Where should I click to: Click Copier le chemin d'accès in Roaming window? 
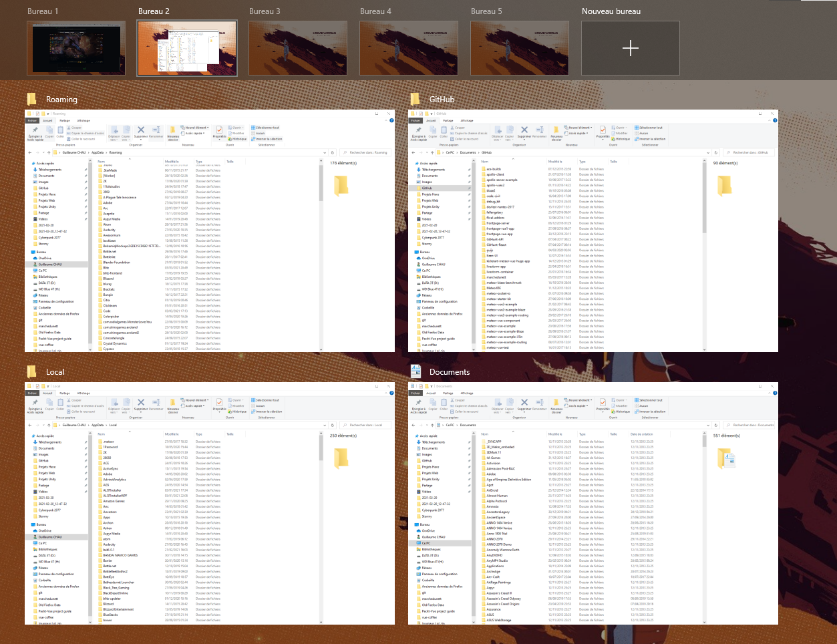click(x=86, y=133)
